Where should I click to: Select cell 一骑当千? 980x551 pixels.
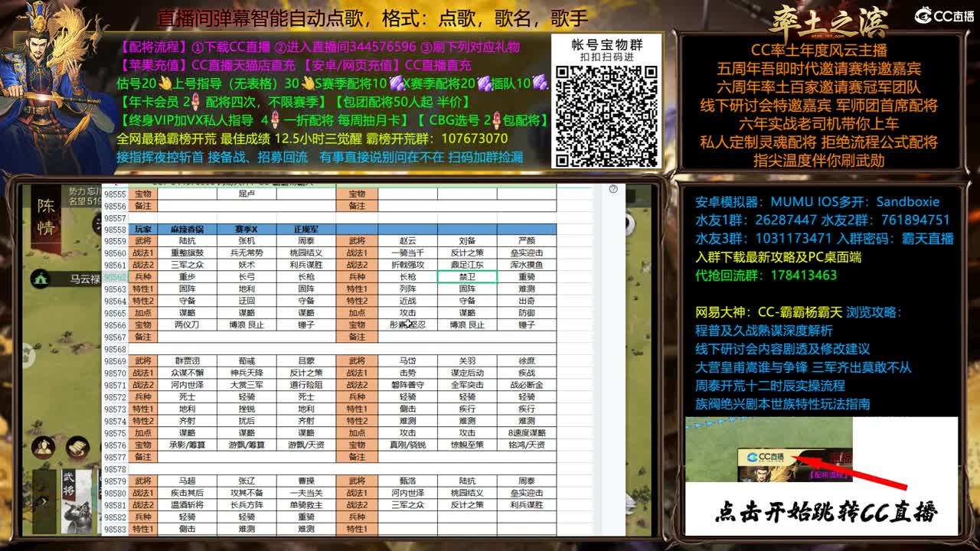[x=407, y=253]
